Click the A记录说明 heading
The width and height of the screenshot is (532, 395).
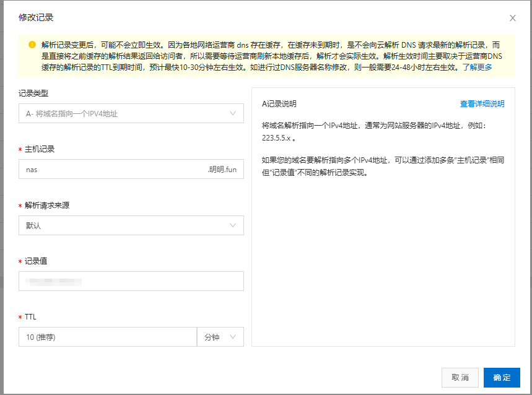pos(279,104)
